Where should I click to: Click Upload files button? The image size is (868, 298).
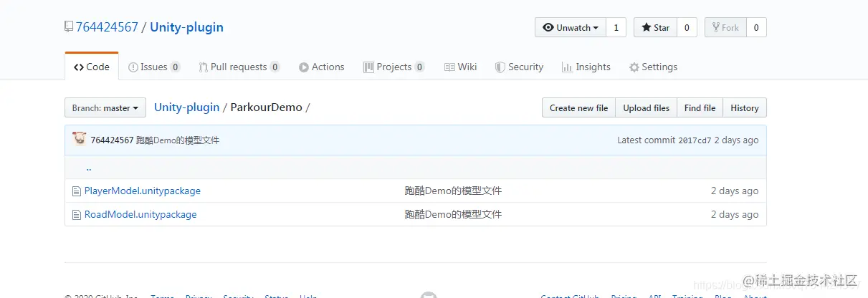coord(646,108)
